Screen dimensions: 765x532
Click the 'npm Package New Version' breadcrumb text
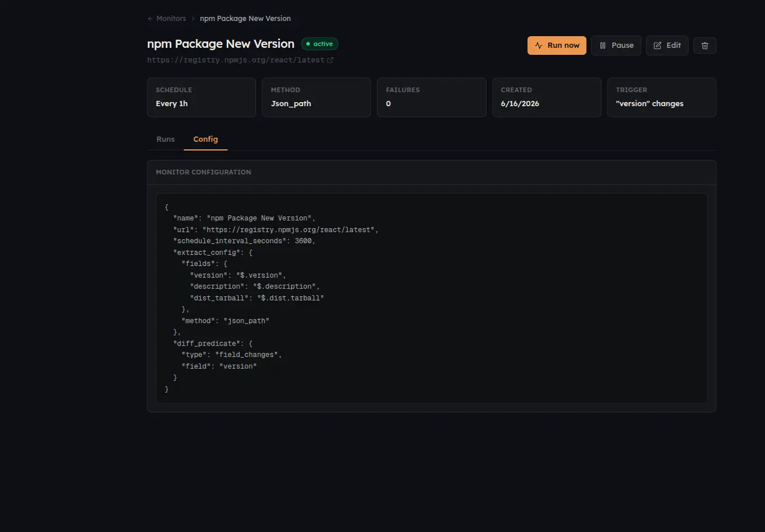click(245, 19)
